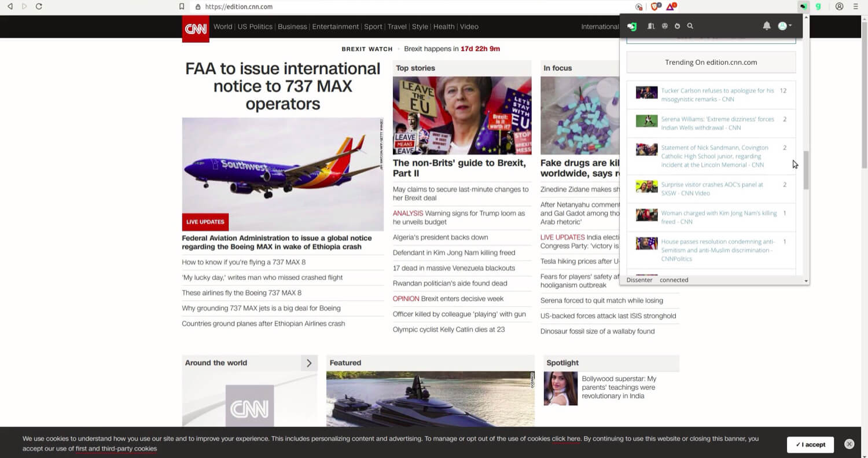
Task: Go forward using the browser forward arrow
Action: point(24,6)
